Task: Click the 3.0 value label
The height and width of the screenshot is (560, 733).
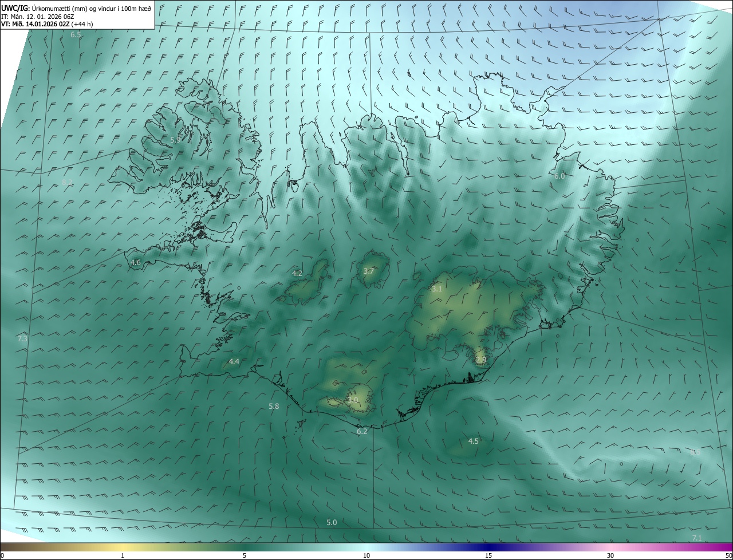Action: pyautogui.click(x=353, y=400)
